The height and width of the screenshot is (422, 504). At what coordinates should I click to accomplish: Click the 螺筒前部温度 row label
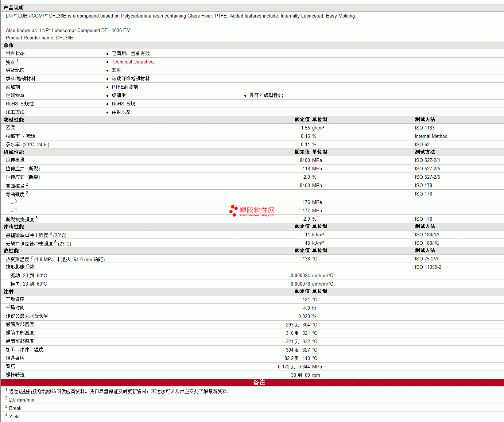[x=20, y=341]
